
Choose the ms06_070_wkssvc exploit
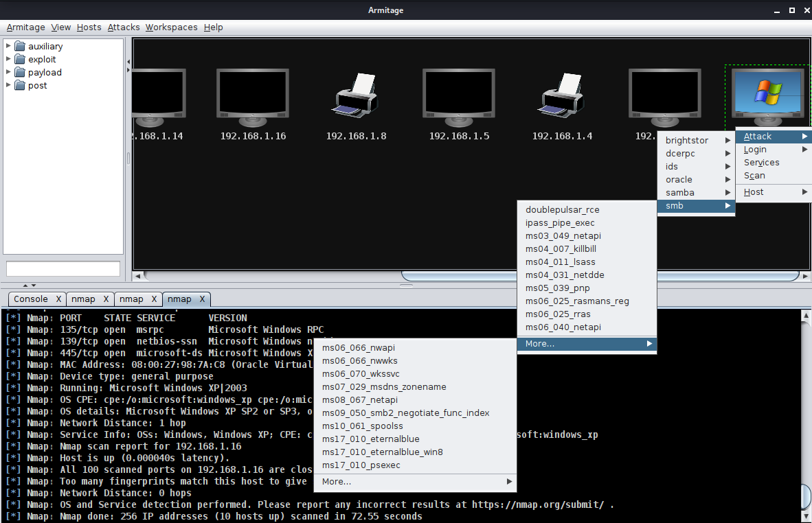coord(416,373)
